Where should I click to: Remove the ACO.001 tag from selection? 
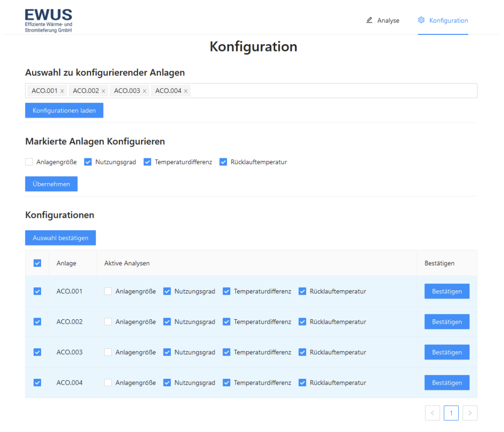point(62,91)
